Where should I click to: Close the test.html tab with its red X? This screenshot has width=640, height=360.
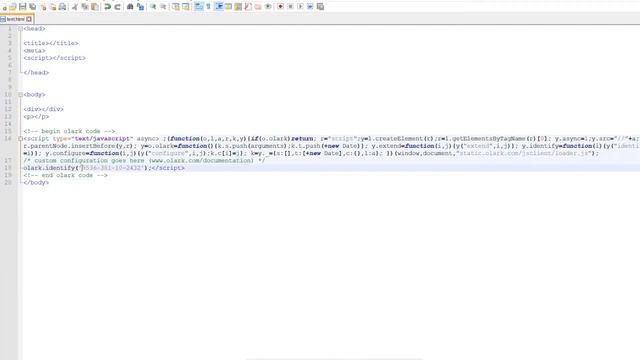point(29,19)
